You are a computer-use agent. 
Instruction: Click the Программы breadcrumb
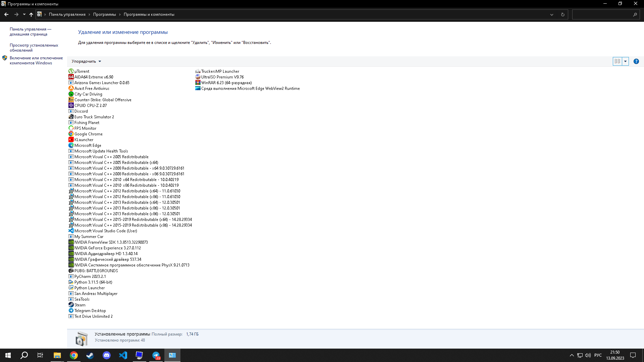pyautogui.click(x=105, y=14)
